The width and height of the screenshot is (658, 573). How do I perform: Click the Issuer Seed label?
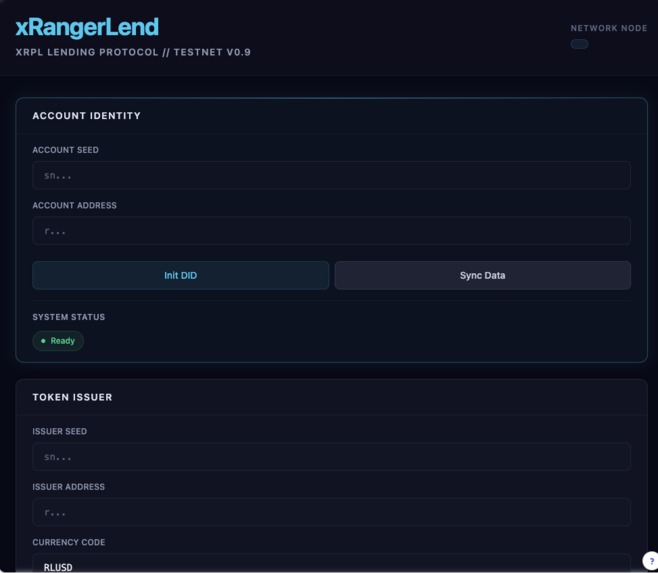point(60,431)
